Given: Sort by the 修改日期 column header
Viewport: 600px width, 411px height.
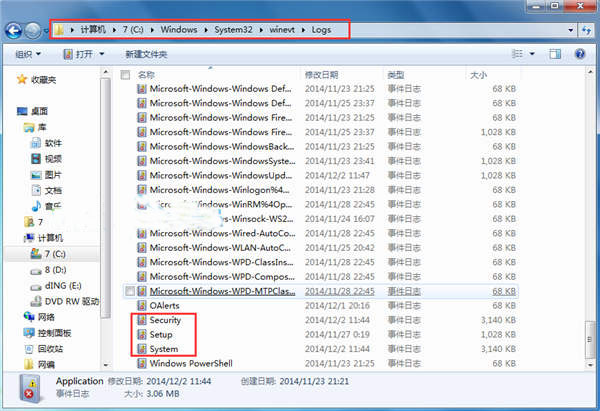Looking at the screenshot, I should (321, 75).
